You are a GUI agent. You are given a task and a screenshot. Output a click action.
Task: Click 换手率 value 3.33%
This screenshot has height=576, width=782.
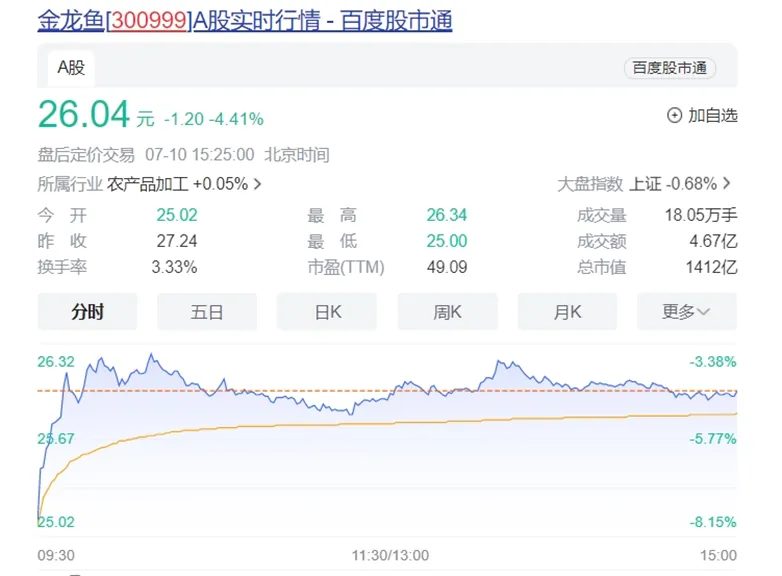175,267
